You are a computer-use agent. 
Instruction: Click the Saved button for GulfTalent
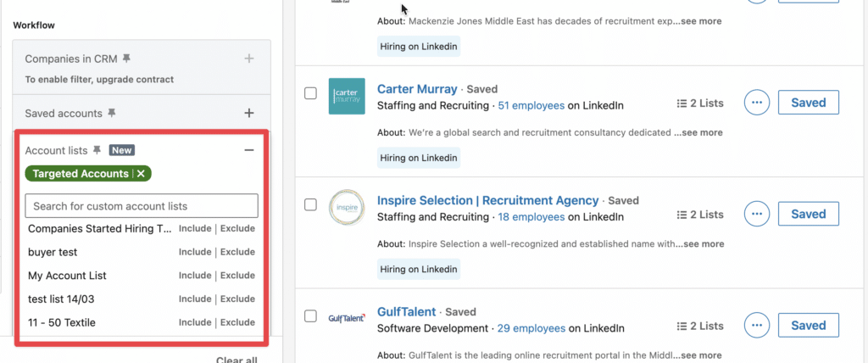point(808,326)
